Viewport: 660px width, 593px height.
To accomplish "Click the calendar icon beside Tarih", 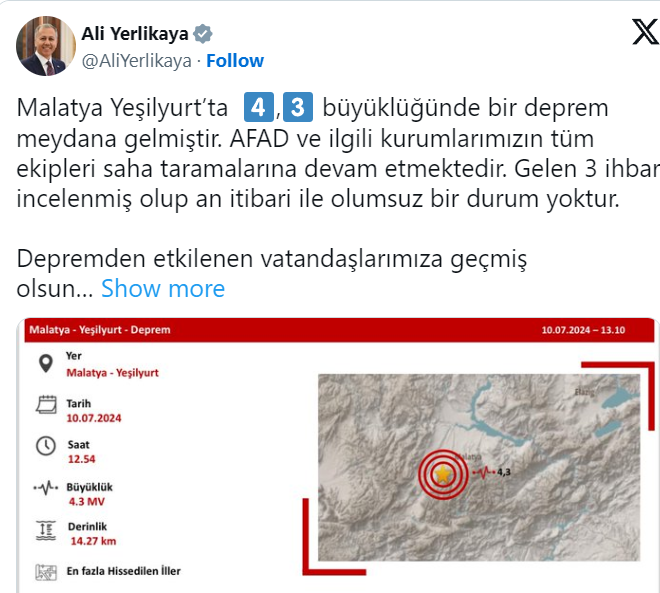I will point(46,404).
